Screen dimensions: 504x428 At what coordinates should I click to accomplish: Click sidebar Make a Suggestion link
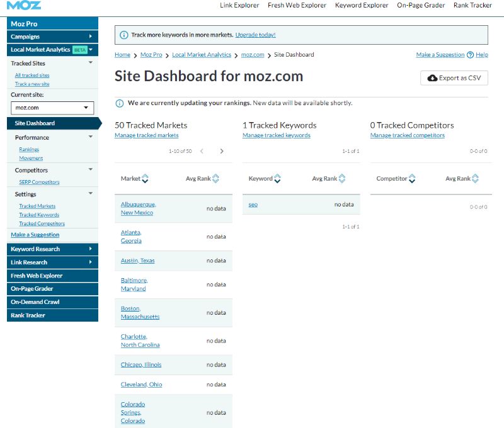pos(35,235)
